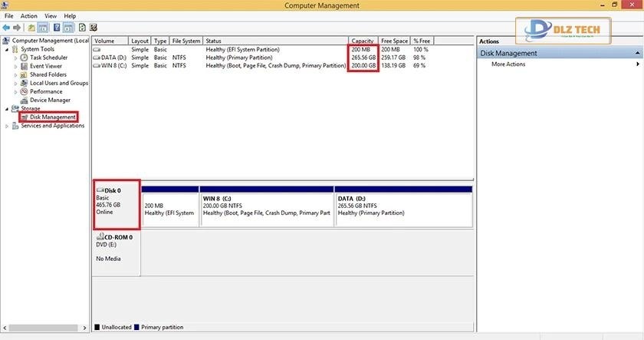The height and width of the screenshot is (340, 644).
Task: Collapse the Disk Management actions section
Action: (636, 54)
